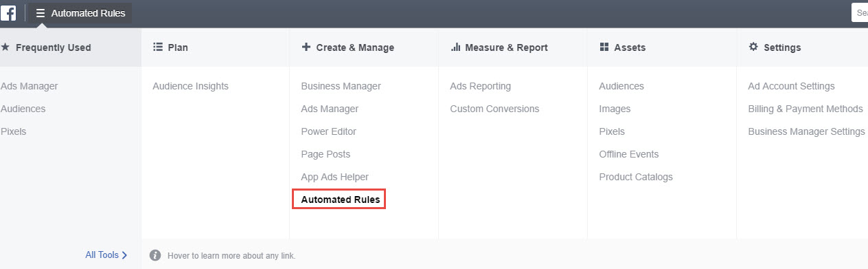868x269 pixels.
Task: Open Offline Events
Action: (628, 154)
